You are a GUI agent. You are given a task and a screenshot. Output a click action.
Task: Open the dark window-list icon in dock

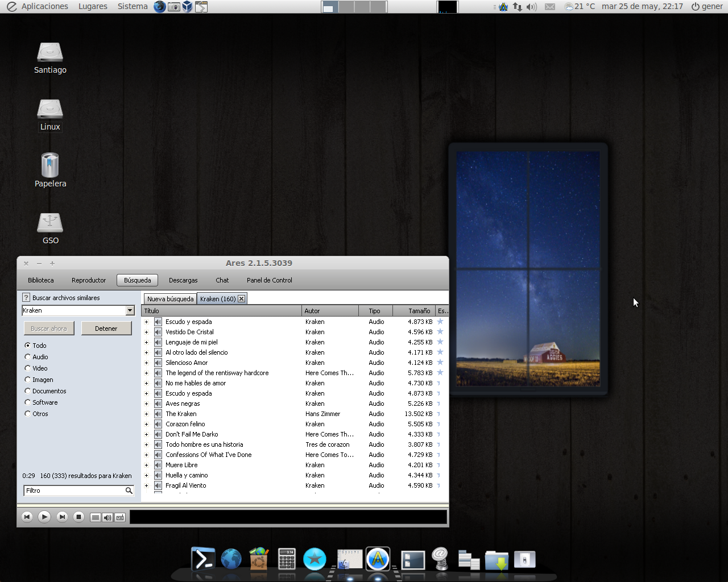[413, 560]
